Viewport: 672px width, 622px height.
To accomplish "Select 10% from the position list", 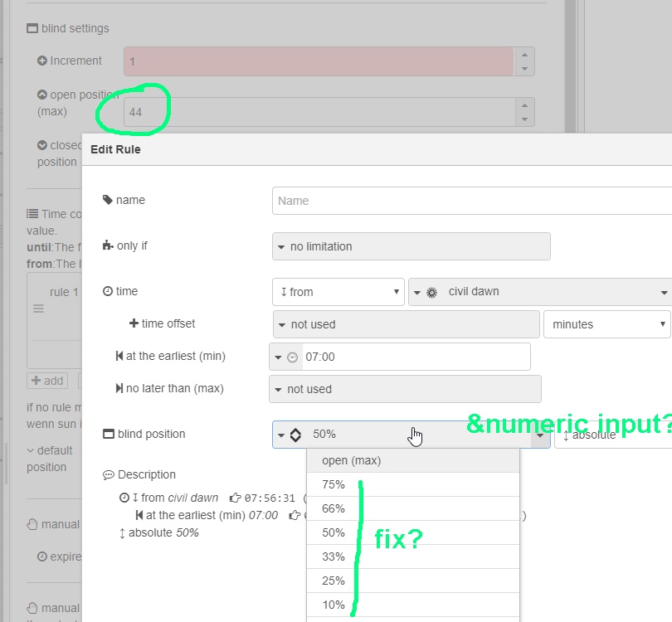I will [x=413, y=605].
